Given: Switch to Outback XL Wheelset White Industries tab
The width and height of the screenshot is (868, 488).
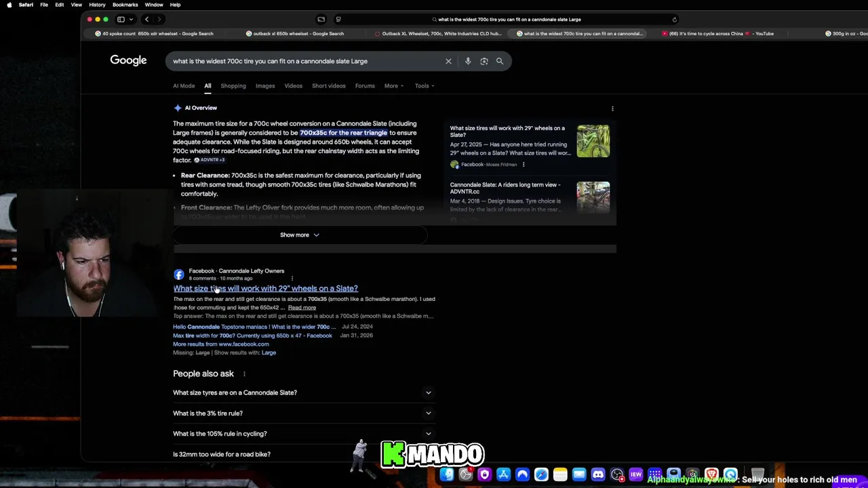Looking at the screenshot, I should pos(438,33).
